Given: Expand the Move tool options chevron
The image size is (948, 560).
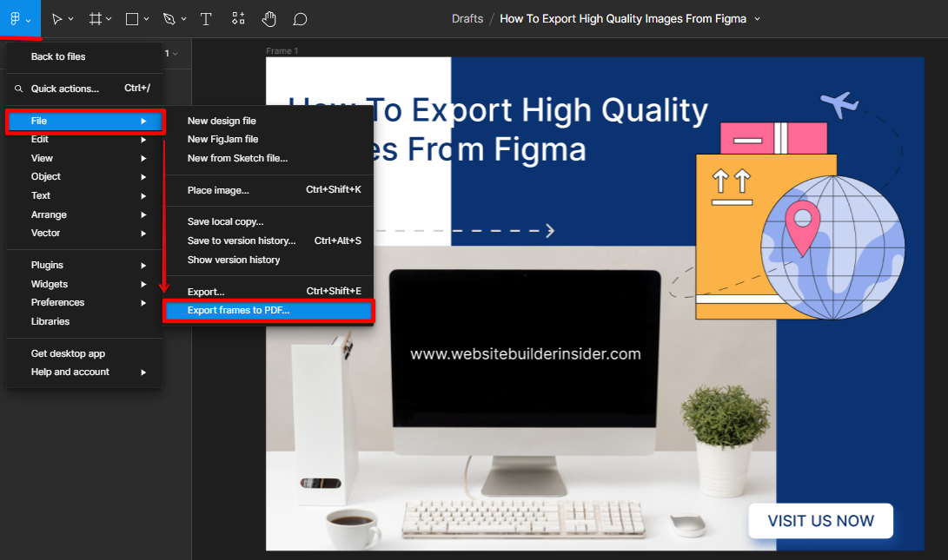Looking at the screenshot, I should [x=70, y=19].
